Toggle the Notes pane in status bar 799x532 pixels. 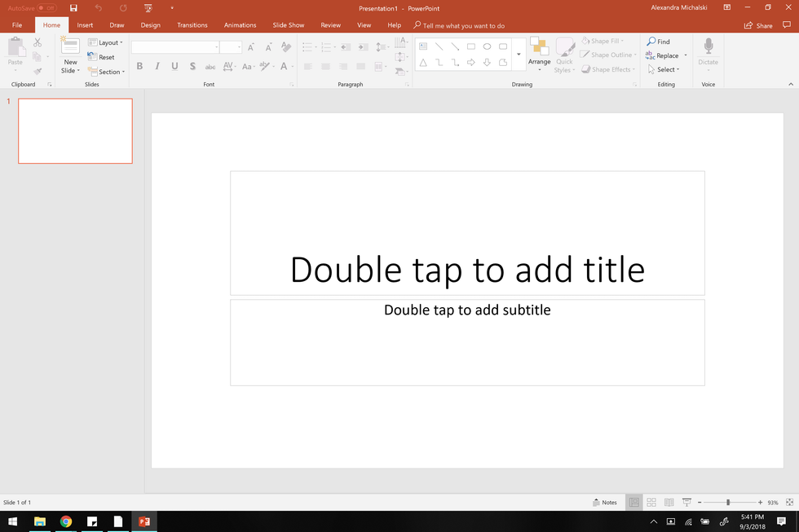tap(604, 503)
